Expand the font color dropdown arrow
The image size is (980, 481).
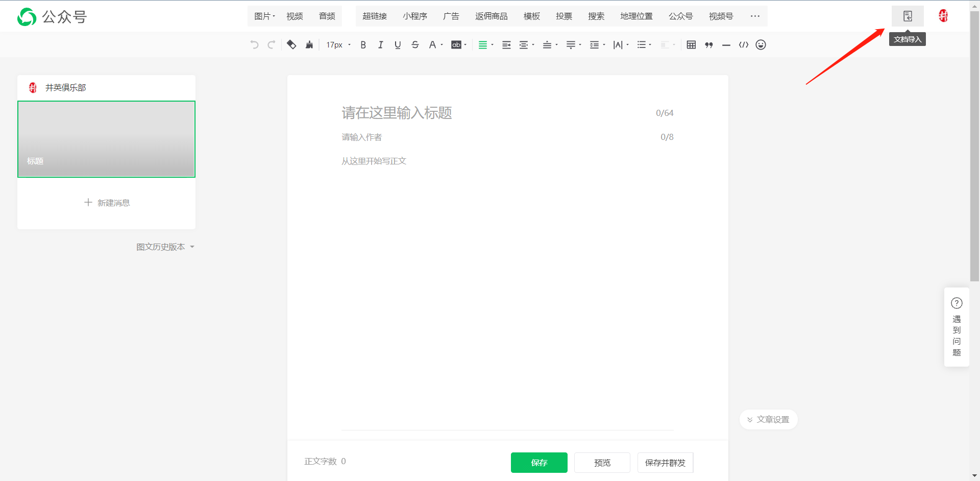point(442,45)
